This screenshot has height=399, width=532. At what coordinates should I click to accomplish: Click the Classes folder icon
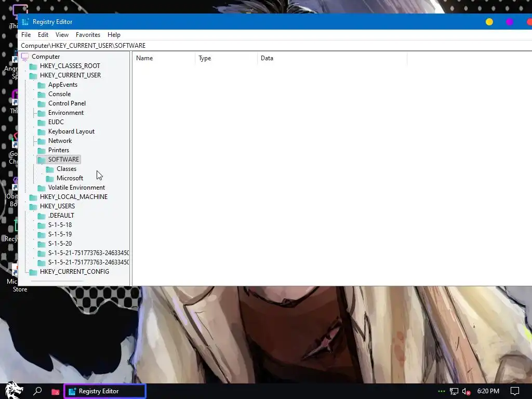point(50,169)
